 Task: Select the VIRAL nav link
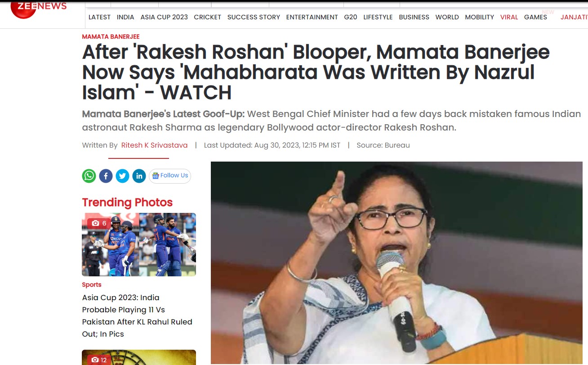[509, 17]
